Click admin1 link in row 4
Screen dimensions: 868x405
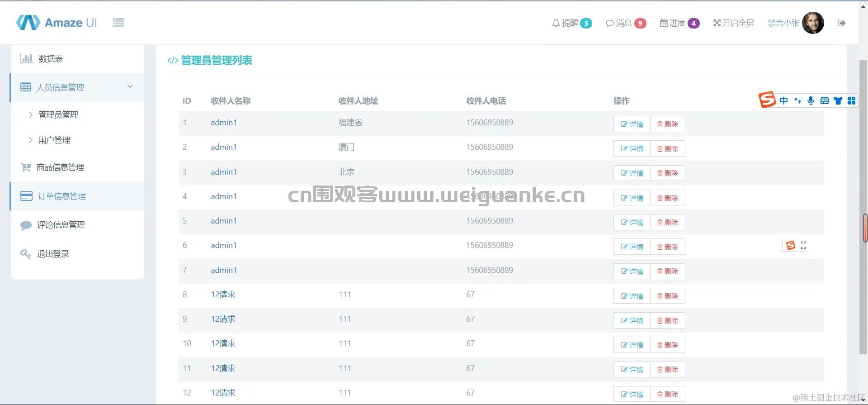[x=224, y=196]
